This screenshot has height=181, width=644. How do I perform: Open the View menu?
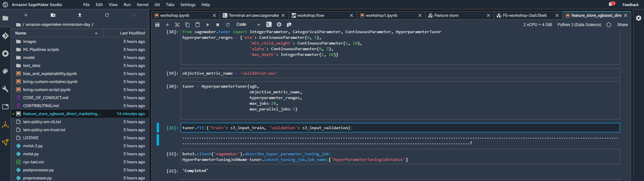pos(113,5)
